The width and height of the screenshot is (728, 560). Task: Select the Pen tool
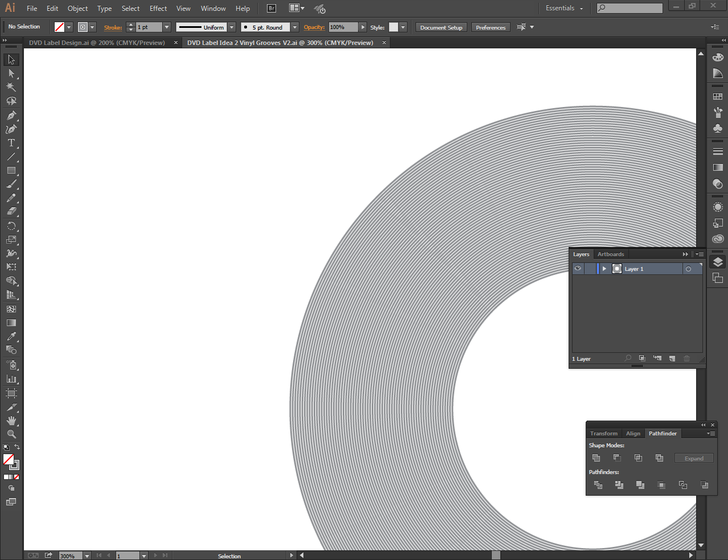[11, 115]
